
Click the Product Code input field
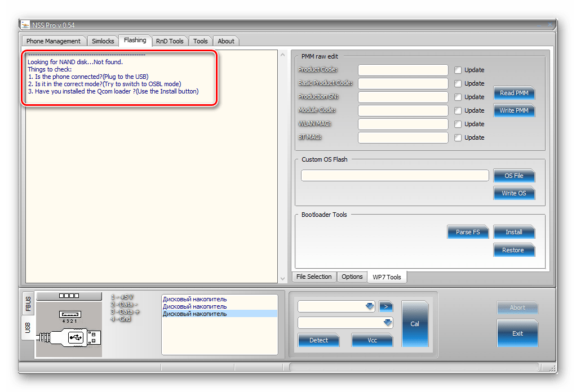click(403, 70)
